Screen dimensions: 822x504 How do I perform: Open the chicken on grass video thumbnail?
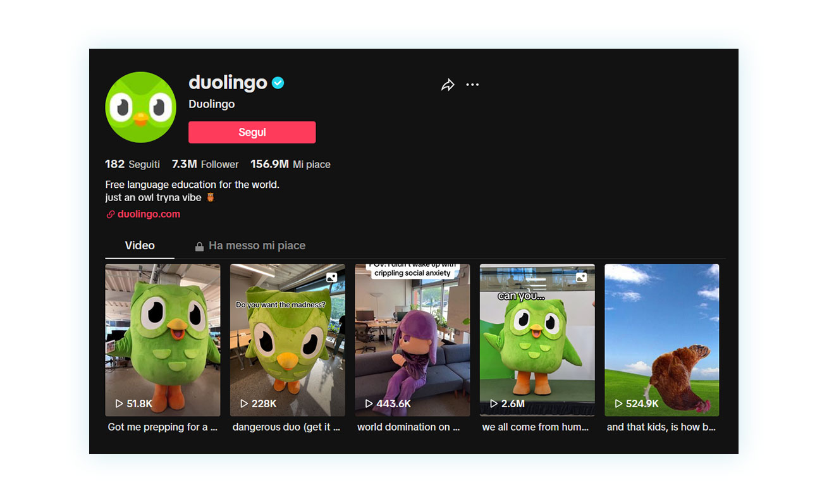coord(661,340)
